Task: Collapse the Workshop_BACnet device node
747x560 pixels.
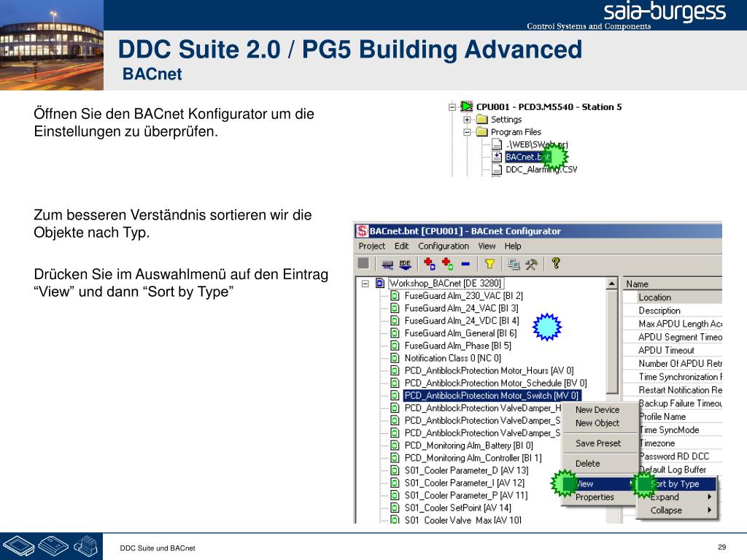Action: pos(365,284)
